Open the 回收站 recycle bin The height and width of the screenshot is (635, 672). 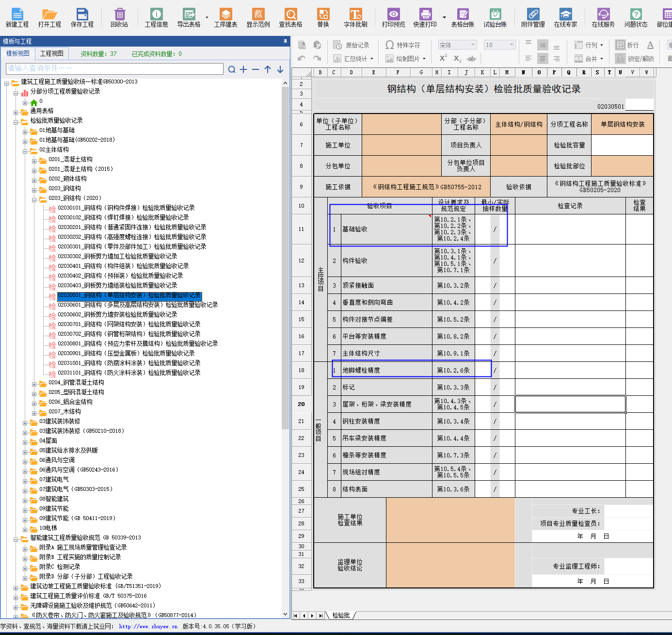[x=119, y=17]
